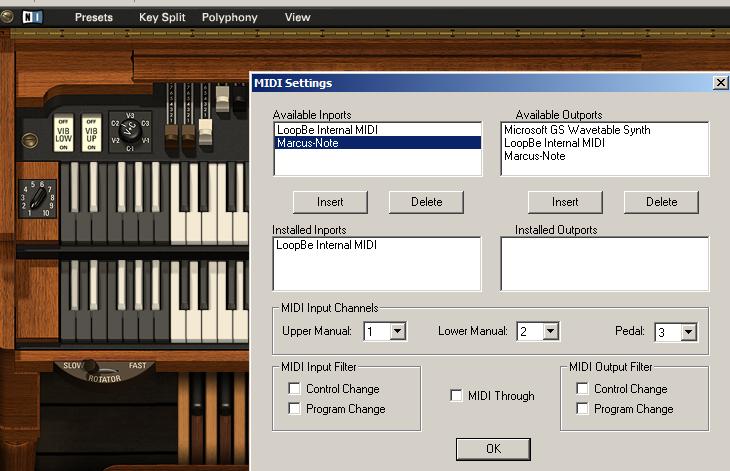Select LoopBe Internal MIDI in Available Outports
The image size is (730, 471).
coord(605,143)
